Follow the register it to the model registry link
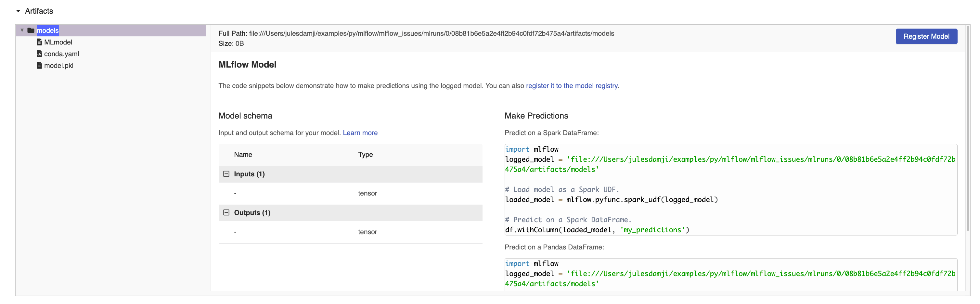 (x=572, y=86)
